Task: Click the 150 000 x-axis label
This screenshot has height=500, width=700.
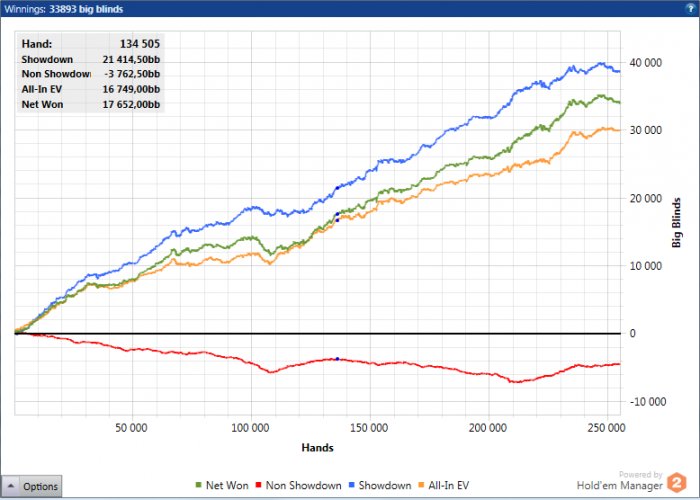Action: tap(369, 428)
